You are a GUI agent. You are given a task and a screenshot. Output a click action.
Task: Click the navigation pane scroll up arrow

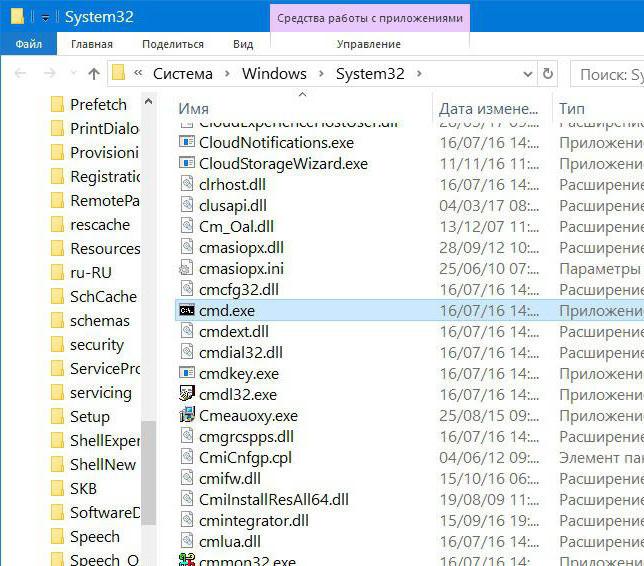click(x=149, y=101)
